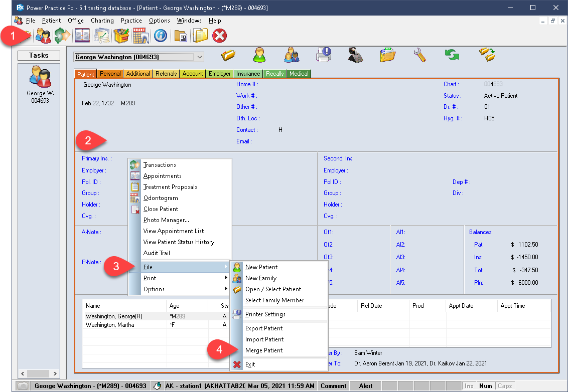Open the tooth chart odontogram toolbar icon

coord(141,36)
